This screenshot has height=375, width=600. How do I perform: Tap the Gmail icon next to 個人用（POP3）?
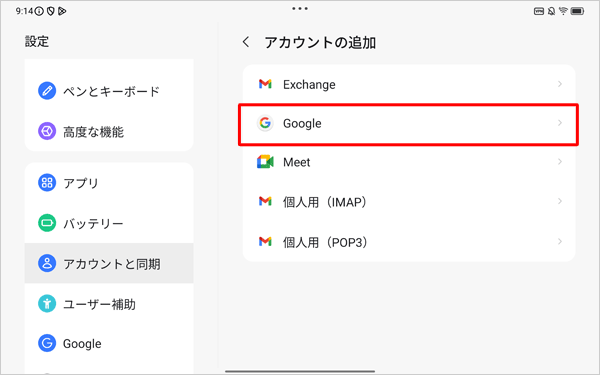coord(265,241)
